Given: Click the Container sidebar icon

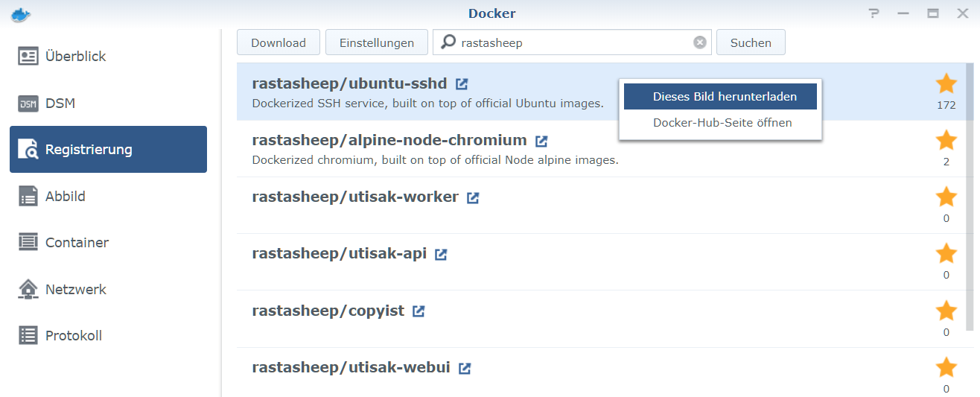Looking at the screenshot, I should click(28, 242).
